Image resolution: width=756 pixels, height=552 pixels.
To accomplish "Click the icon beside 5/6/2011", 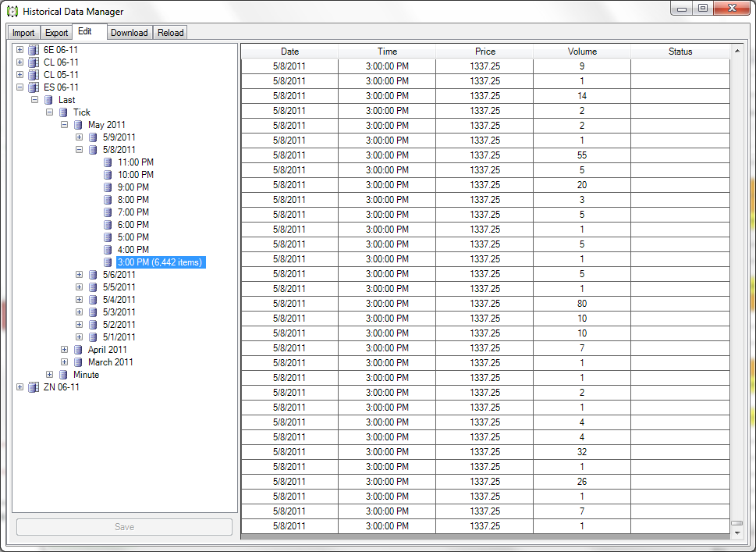I will [93, 275].
